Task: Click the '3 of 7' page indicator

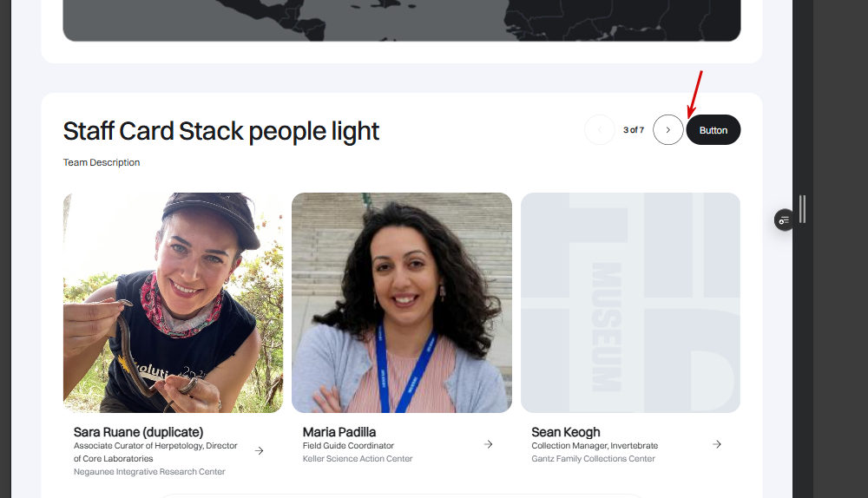Action: [x=634, y=130]
